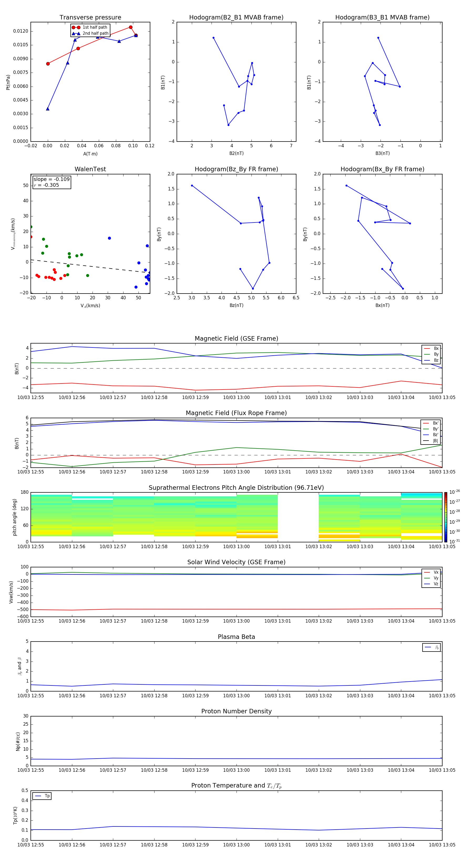
Task: Click the Hodogram(B3_B1 MVAB frame) title
Action: 382,17
